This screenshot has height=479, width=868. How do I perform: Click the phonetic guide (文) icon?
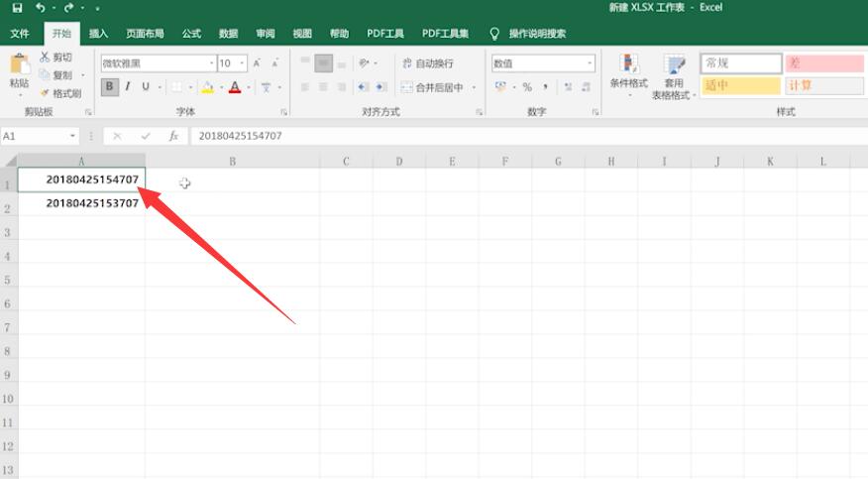pyautogui.click(x=267, y=87)
